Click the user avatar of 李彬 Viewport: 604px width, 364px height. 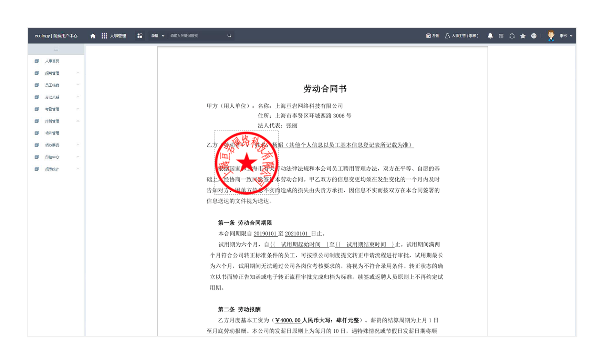[x=551, y=36]
